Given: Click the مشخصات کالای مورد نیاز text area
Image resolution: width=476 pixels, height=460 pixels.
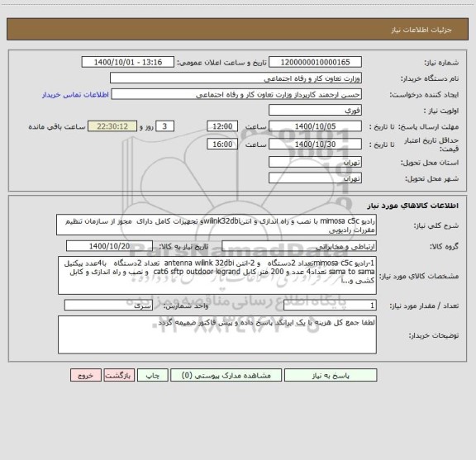Looking at the screenshot, I should (217, 276).
